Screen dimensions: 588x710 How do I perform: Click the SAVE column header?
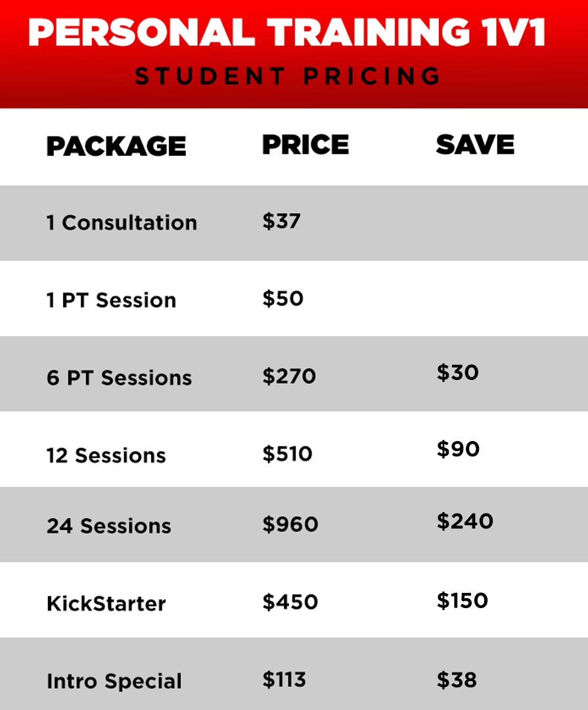point(475,145)
